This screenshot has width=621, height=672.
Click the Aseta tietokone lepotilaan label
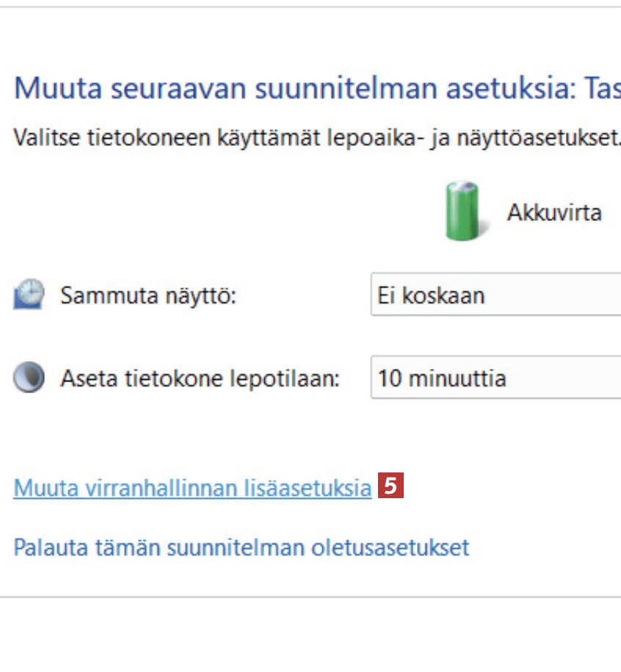200,379
